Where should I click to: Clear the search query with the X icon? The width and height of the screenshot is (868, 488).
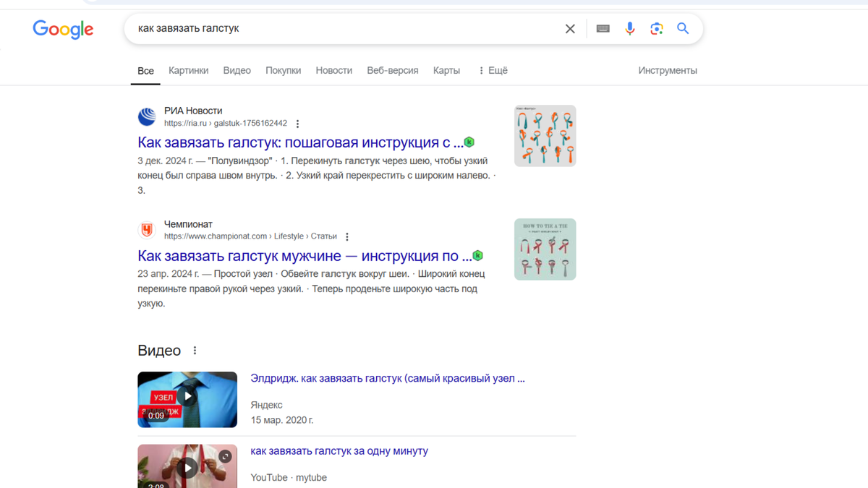click(x=570, y=29)
